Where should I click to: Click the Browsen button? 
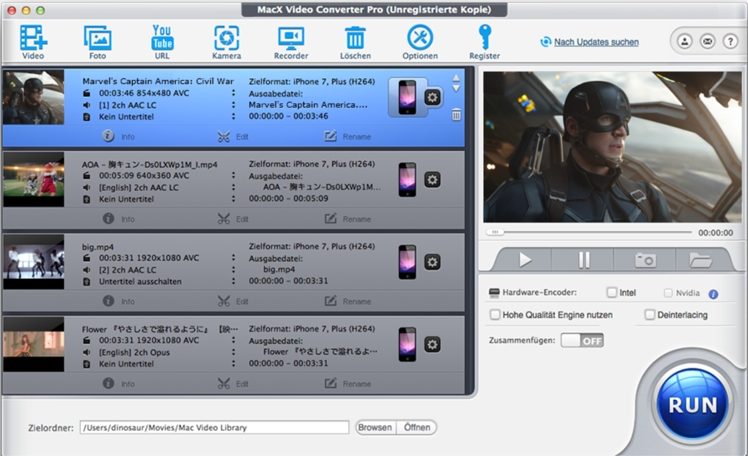tap(375, 427)
